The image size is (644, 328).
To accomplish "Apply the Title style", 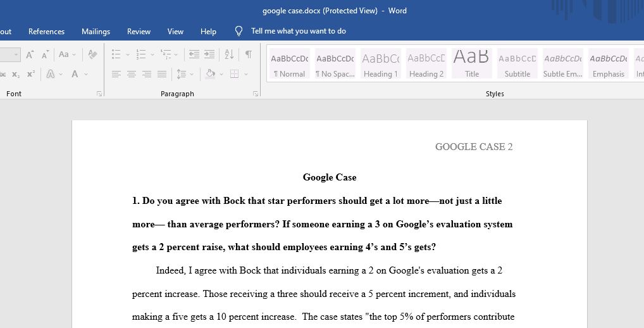I will click(472, 63).
